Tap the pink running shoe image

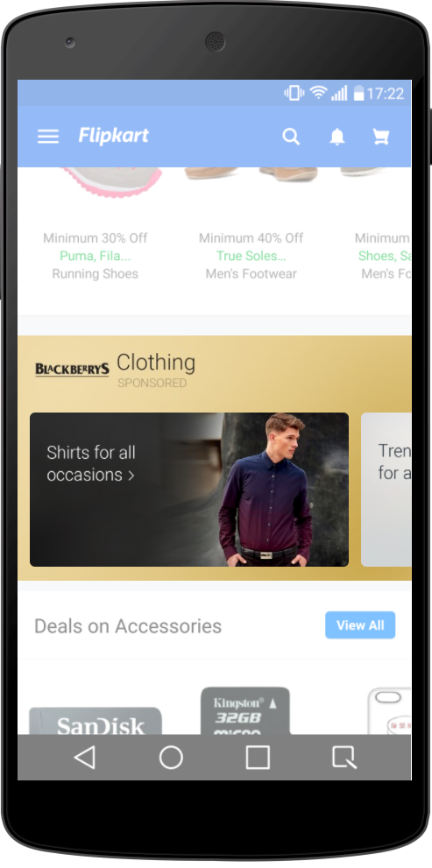tap(110, 181)
